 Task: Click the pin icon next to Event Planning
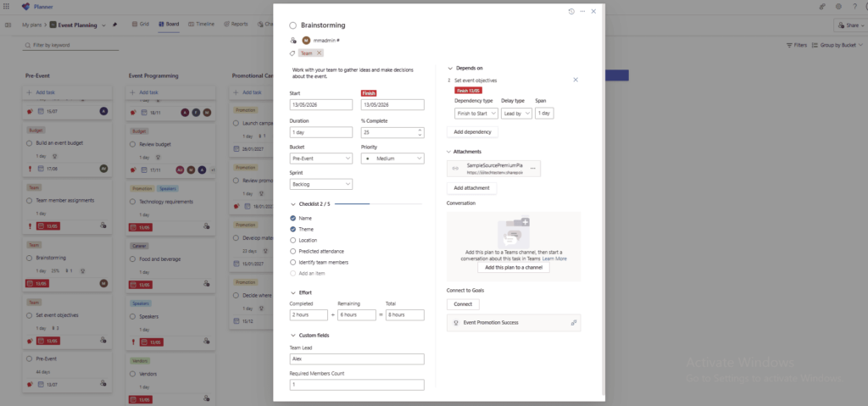click(x=115, y=25)
